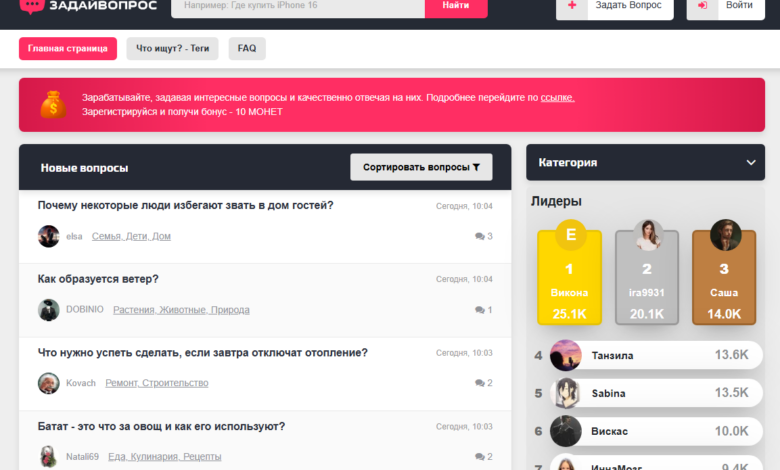Click username Kovach
Image resolution: width=780 pixels, height=470 pixels.
[81, 383]
